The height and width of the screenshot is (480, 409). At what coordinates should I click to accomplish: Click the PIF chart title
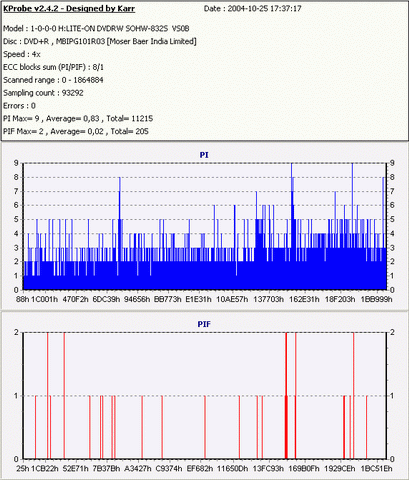[x=204, y=324]
